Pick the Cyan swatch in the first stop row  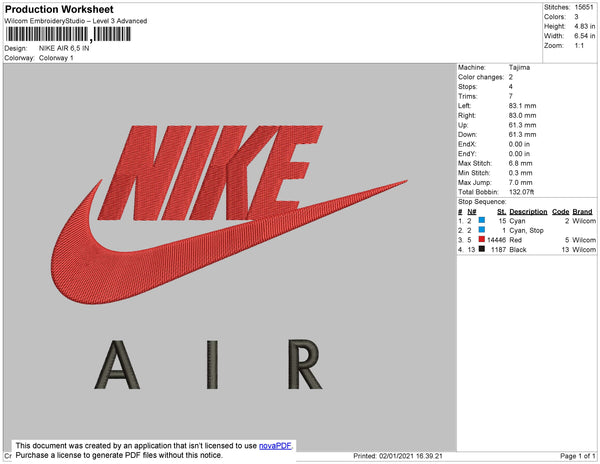(482, 221)
